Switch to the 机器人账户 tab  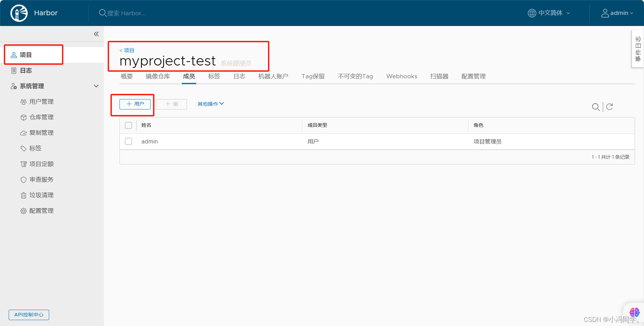273,76
